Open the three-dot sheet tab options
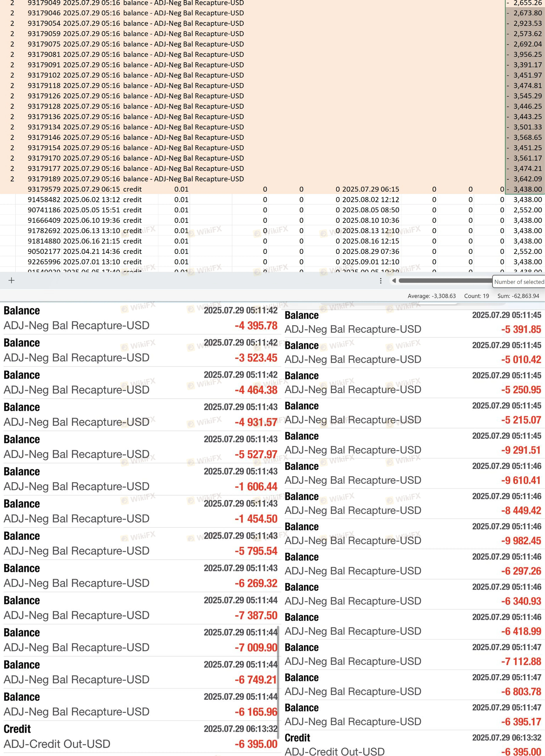Viewport: 545px width, 756px height. click(381, 281)
